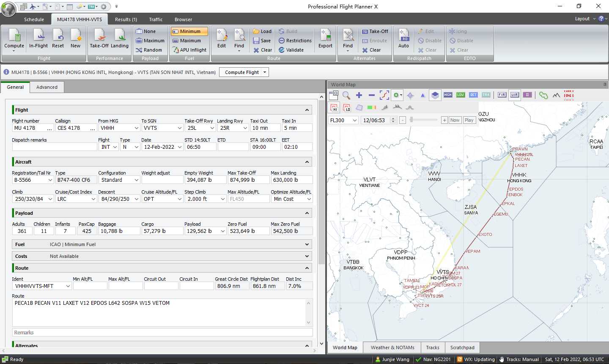609x364 pixels.
Task: Expand the Fuel section
Action: click(x=307, y=244)
